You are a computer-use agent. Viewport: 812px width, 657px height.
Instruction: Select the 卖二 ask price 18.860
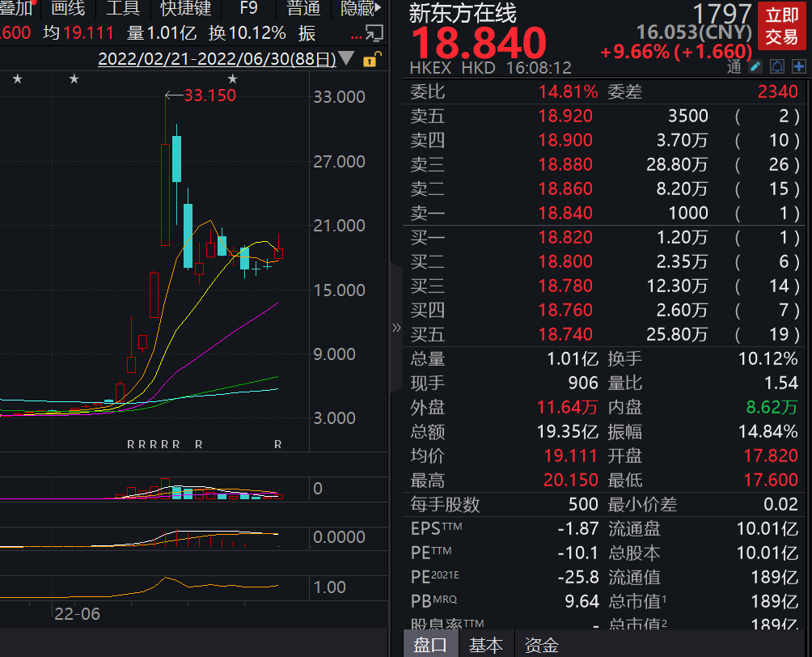565,189
